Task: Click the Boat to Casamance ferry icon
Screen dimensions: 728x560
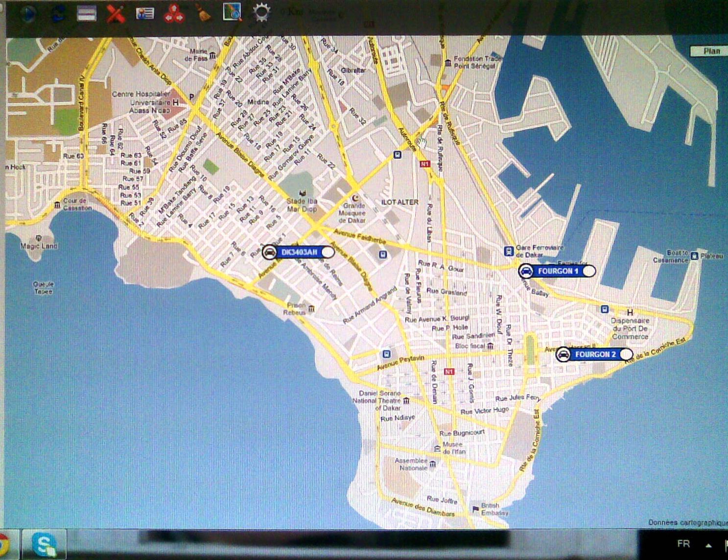Action: coord(694,256)
